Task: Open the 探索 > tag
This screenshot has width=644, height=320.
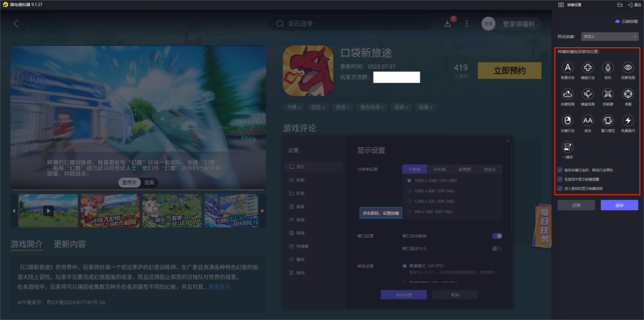Action: point(402,107)
